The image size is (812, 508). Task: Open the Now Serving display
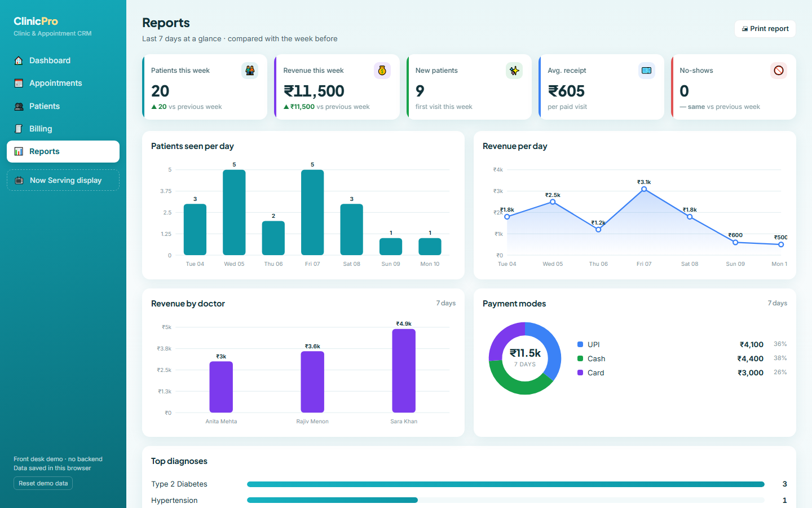pos(63,180)
